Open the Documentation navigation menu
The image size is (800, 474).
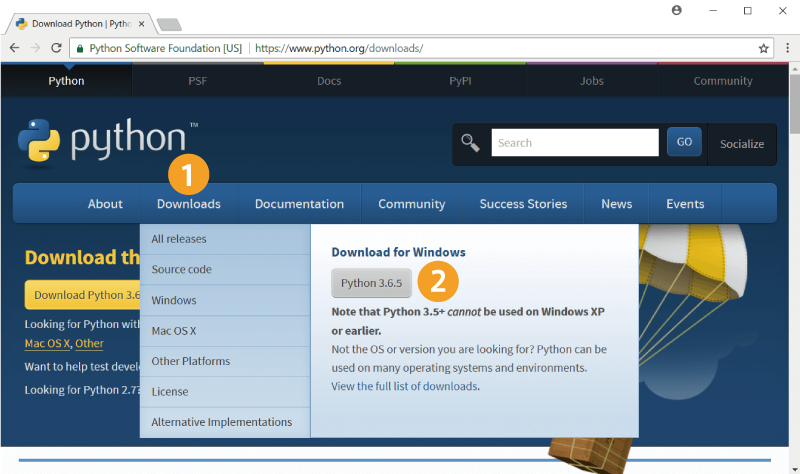[x=299, y=204]
